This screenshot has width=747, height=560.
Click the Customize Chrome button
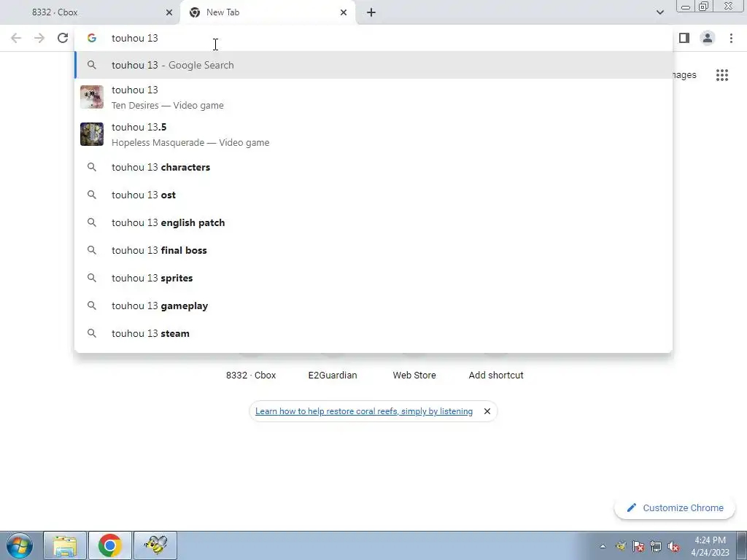pyautogui.click(x=675, y=507)
